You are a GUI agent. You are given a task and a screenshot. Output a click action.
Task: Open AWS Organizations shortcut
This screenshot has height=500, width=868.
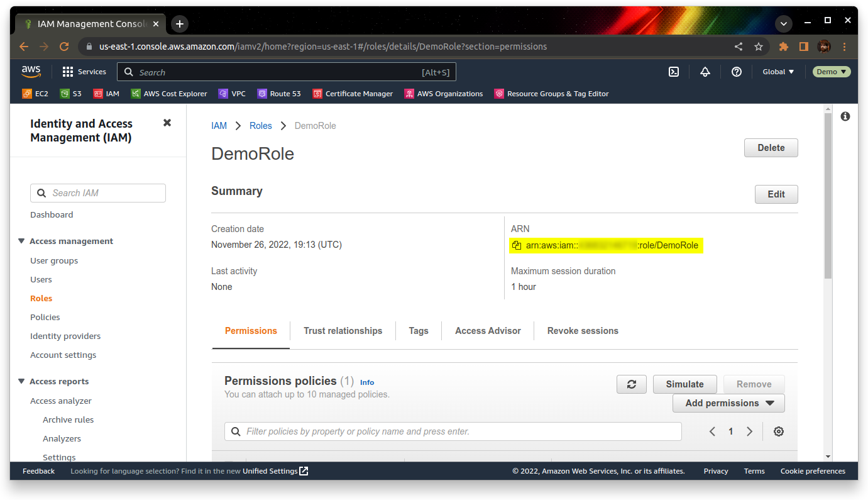coord(444,94)
